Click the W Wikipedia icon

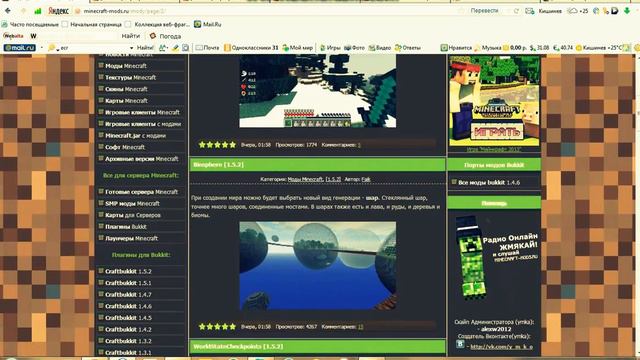pyautogui.click(x=33, y=36)
